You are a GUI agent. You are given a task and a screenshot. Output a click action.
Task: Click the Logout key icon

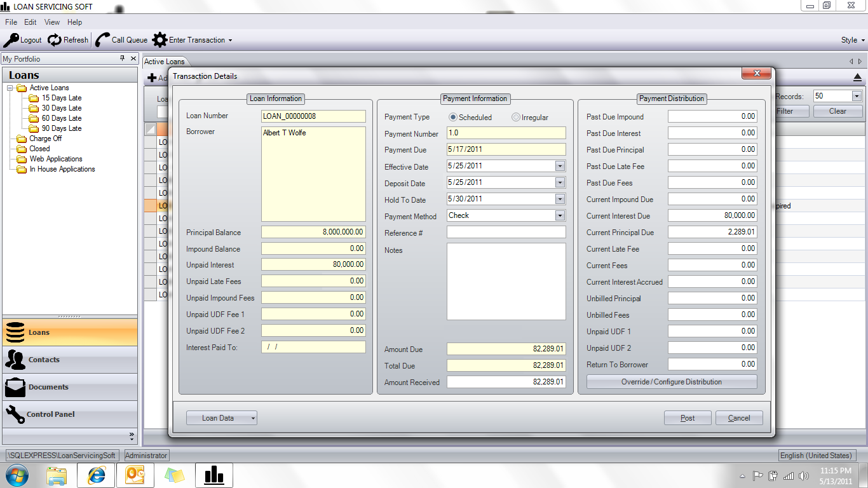(x=11, y=40)
